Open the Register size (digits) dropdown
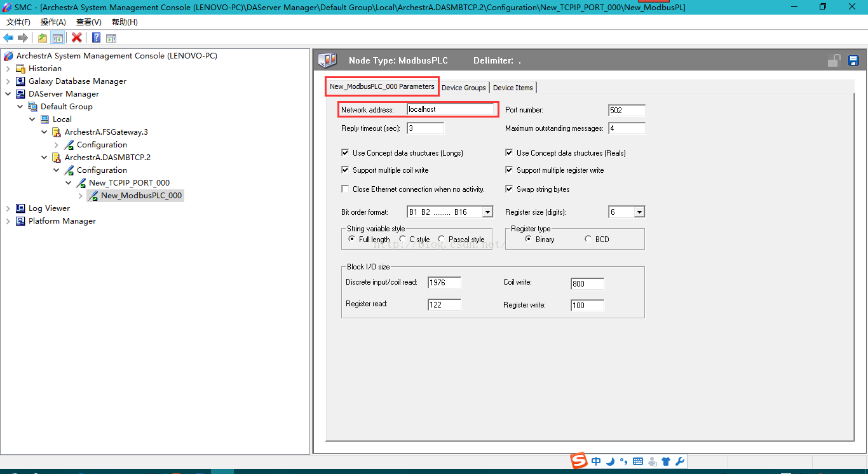The height and width of the screenshot is (474, 868). [x=639, y=212]
